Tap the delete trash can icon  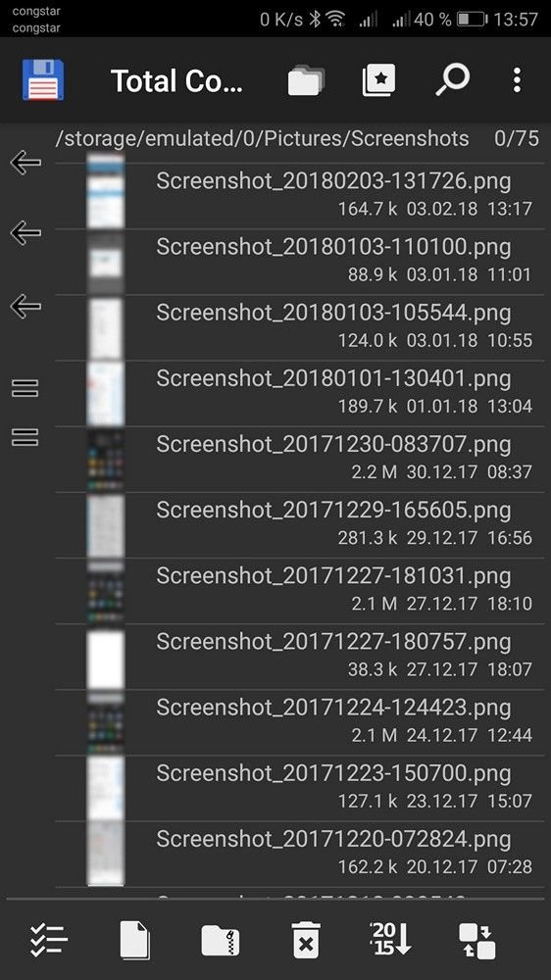pyautogui.click(x=306, y=940)
